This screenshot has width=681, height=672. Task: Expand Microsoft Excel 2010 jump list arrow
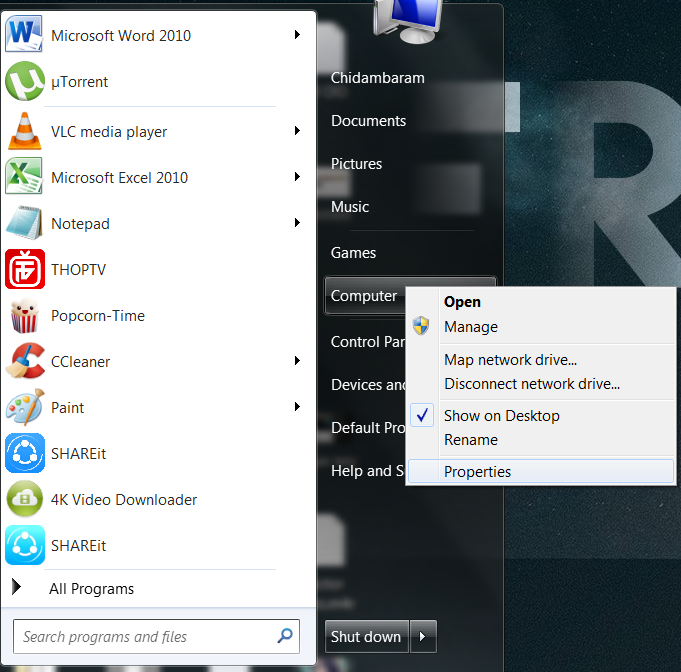point(298,177)
